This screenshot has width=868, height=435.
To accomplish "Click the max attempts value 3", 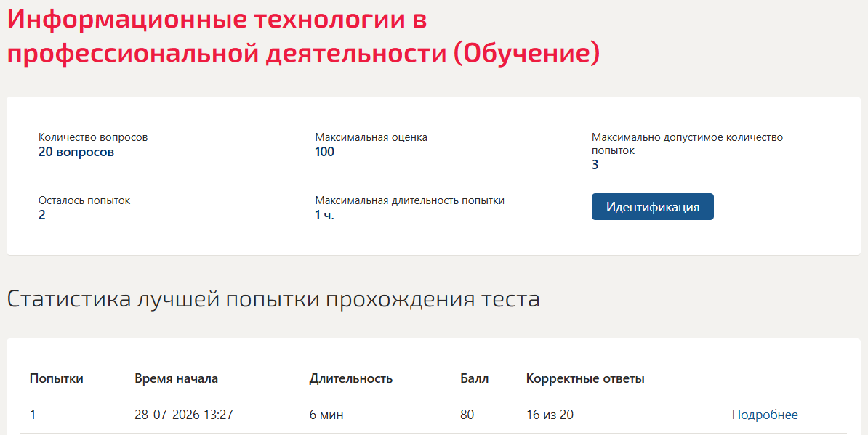I will (x=595, y=165).
